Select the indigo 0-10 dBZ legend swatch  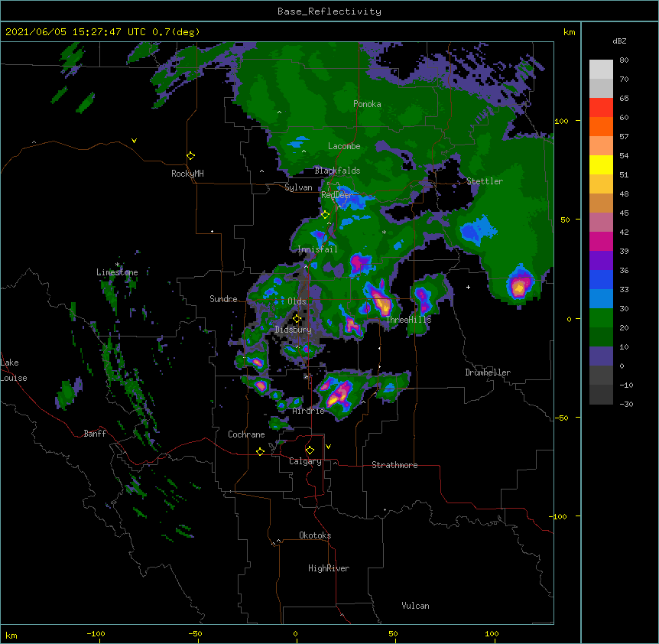click(x=601, y=356)
